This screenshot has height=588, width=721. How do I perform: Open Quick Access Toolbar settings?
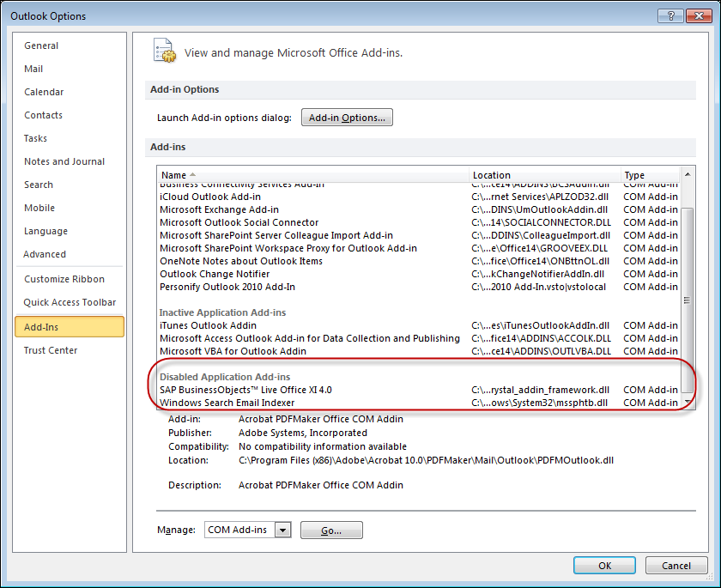(x=70, y=302)
